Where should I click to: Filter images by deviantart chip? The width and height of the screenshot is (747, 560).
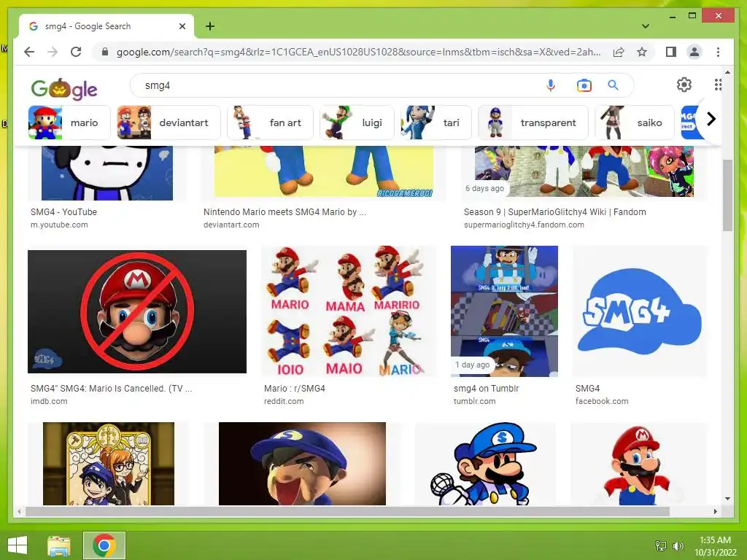pyautogui.click(x=169, y=122)
